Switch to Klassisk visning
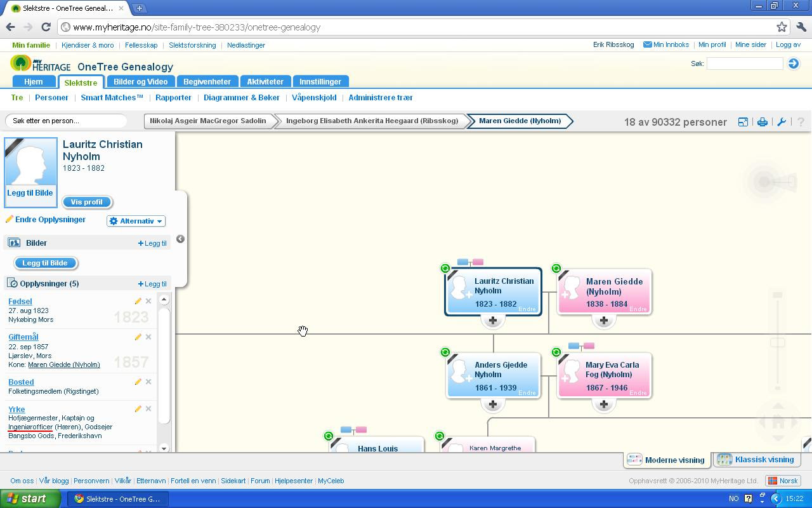Screen dimensions: 812x508 [x=756, y=460]
